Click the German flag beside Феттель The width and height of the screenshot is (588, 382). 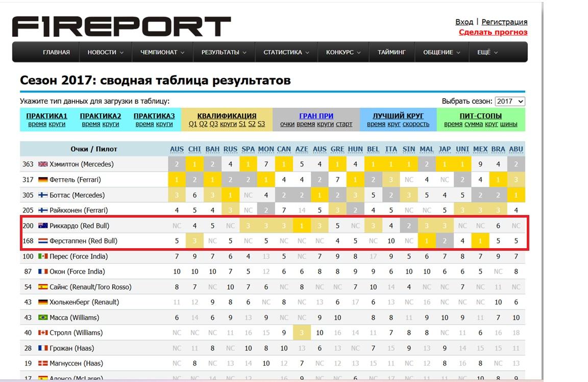43,179
